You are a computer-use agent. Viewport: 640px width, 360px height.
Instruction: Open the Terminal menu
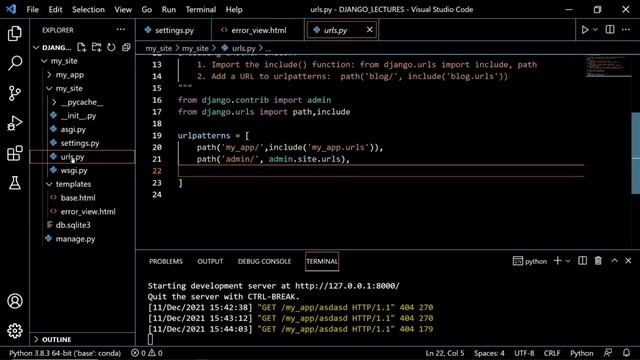pos(201,9)
